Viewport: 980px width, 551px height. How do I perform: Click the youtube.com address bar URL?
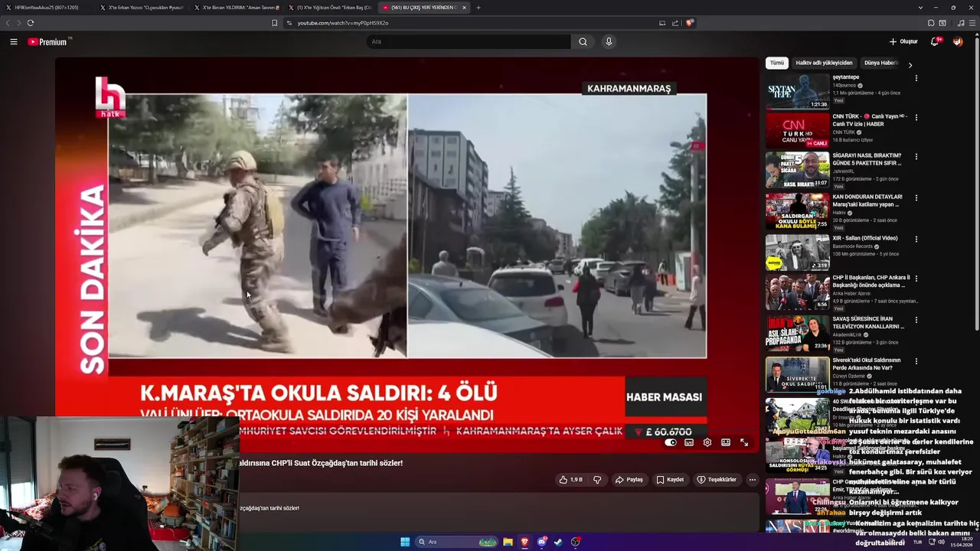tap(343, 23)
